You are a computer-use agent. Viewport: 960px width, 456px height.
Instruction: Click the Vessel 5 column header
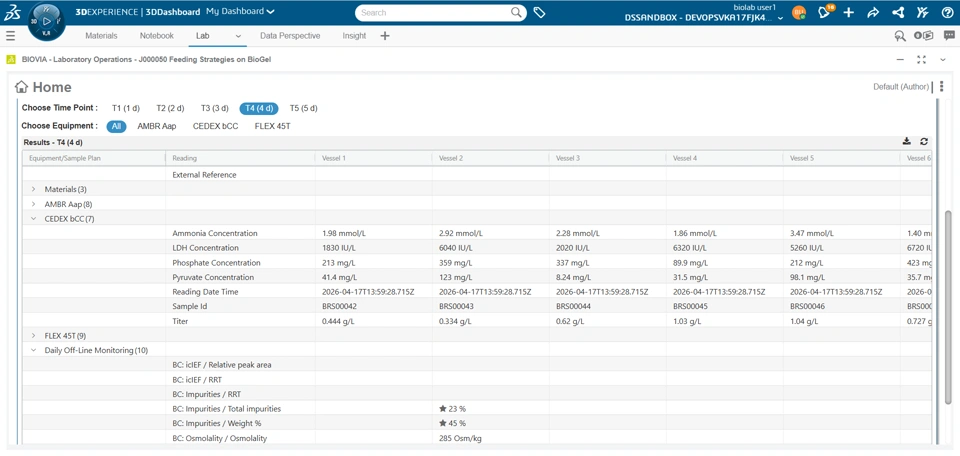[x=841, y=158]
